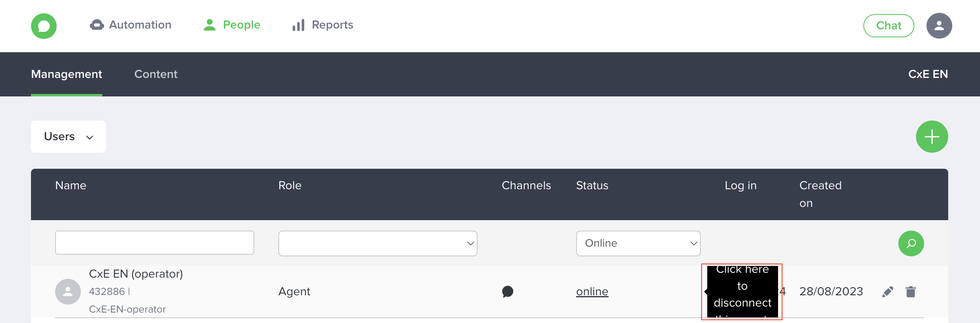The width and height of the screenshot is (980, 323).
Task: Click the CxE EN (operator) name
Action: pyautogui.click(x=136, y=274)
